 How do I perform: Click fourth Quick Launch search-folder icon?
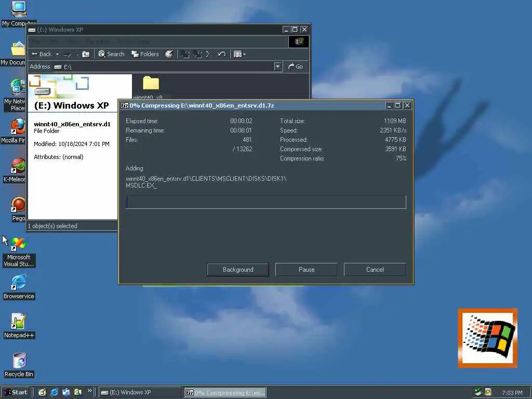(78, 393)
